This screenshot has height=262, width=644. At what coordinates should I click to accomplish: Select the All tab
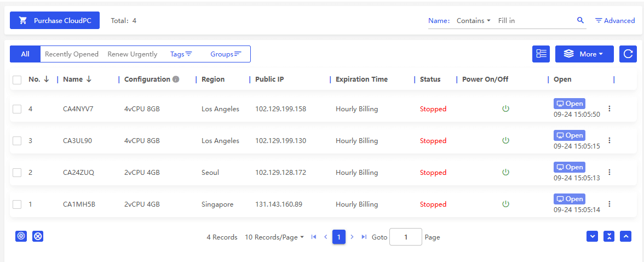pos(25,54)
